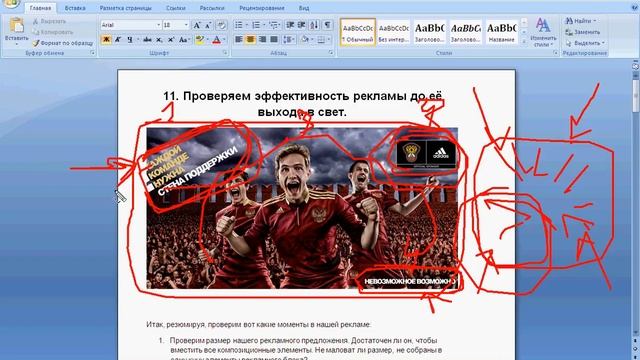The height and width of the screenshot is (360, 640).
Task: Click Вырезать (cut) button
Action: pyautogui.click(x=49, y=21)
